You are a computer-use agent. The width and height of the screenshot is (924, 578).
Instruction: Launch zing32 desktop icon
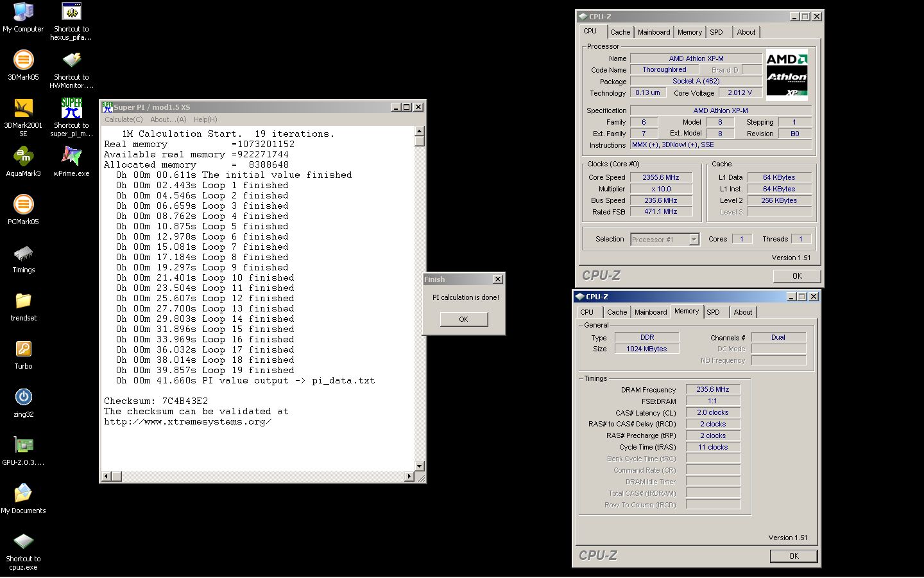pyautogui.click(x=23, y=403)
